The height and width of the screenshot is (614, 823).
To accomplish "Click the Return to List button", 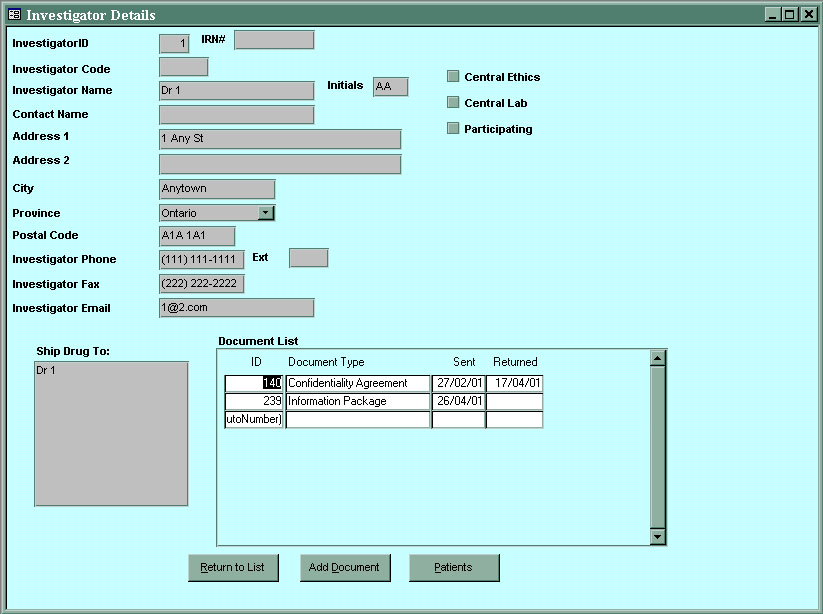I will click(233, 567).
